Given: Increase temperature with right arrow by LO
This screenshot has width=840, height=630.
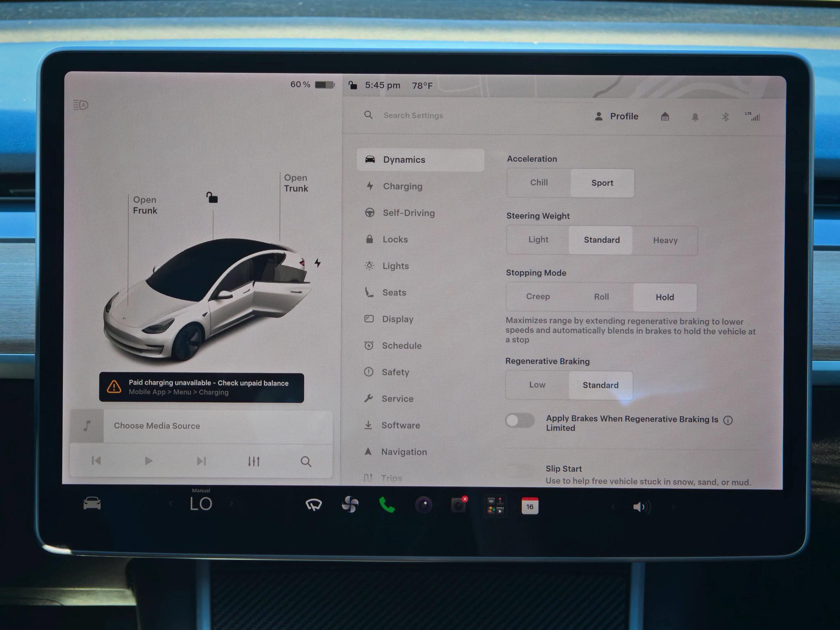Looking at the screenshot, I should pos(231,504).
